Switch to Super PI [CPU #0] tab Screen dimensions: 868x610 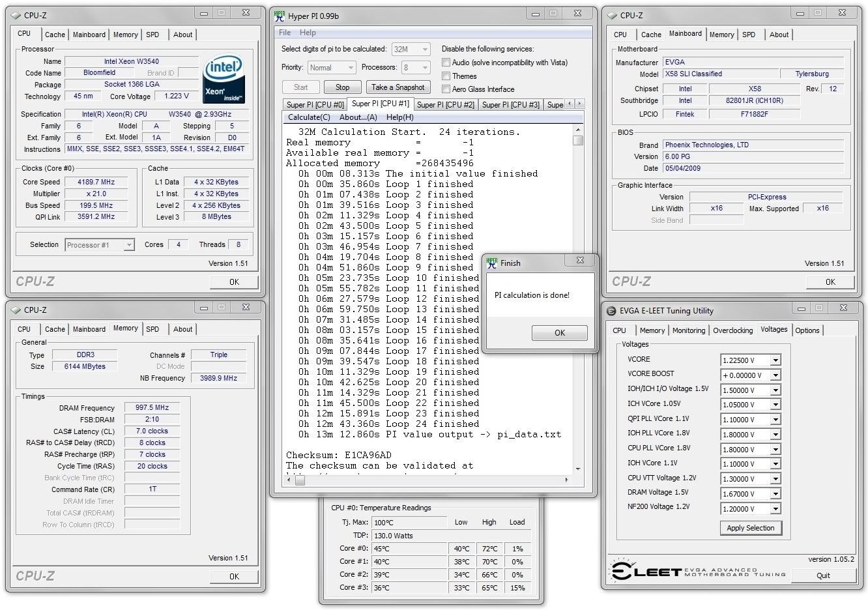(x=315, y=105)
